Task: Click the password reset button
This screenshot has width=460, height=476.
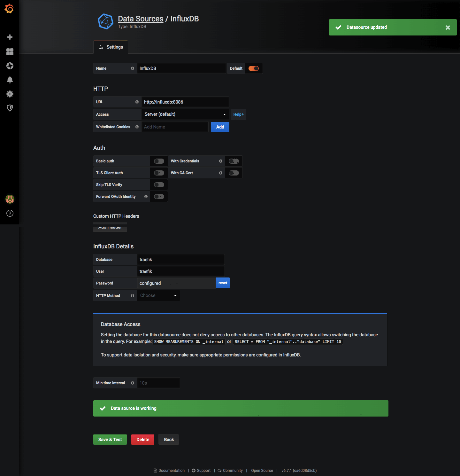Action: pos(223,283)
